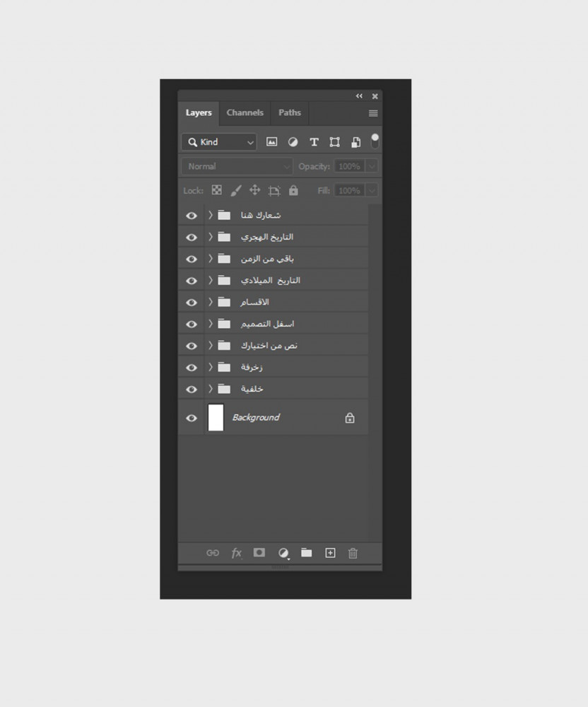Open the Kind filter dropdown
588x707 pixels.
[219, 142]
